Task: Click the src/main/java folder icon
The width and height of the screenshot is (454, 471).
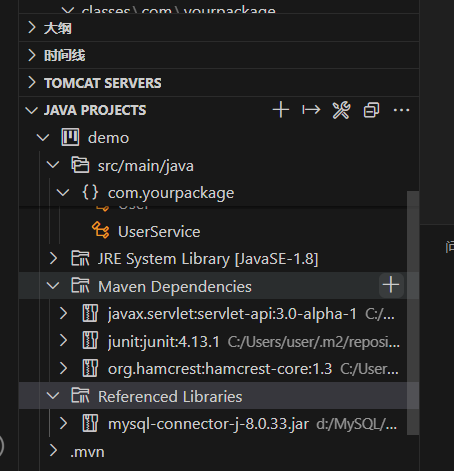Action: [x=80, y=165]
